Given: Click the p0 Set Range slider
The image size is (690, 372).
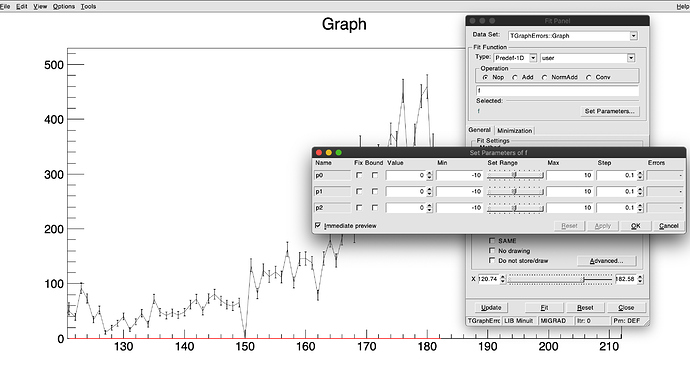Looking at the screenshot, I should (515, 175).
